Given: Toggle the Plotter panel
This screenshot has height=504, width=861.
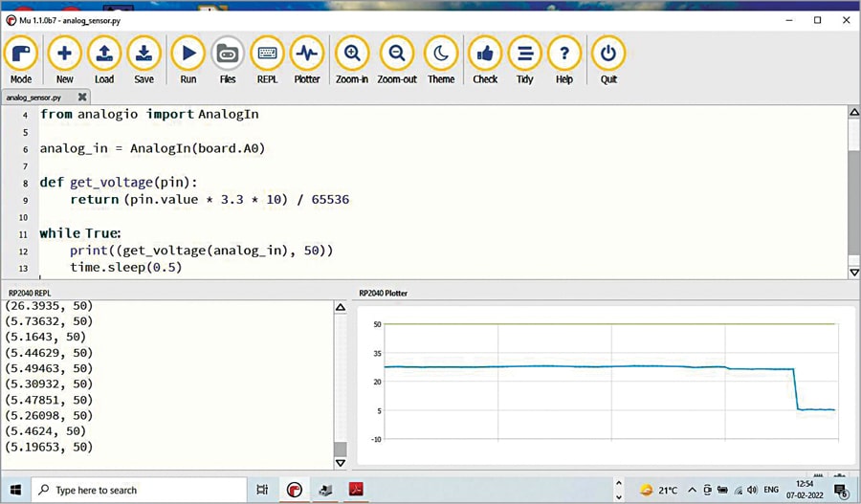Looking at the screenshot, I should [307, 55].
